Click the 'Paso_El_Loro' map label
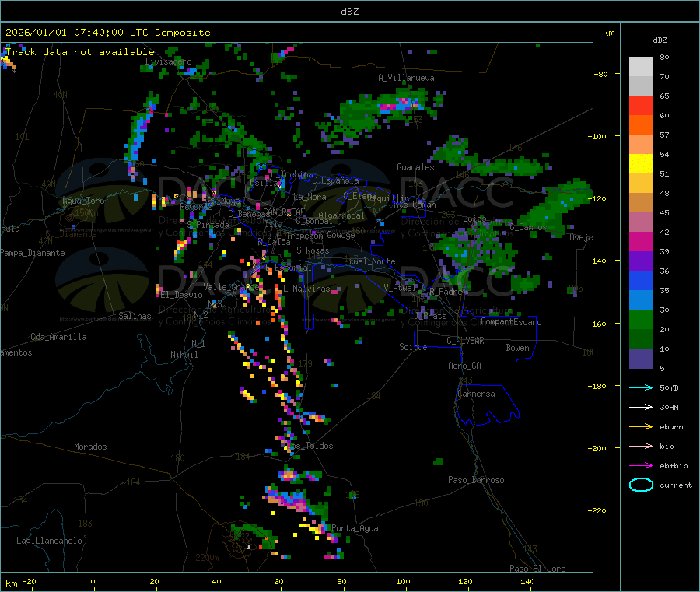The height and width of the screenshot is (592, 700). point(538,569)
